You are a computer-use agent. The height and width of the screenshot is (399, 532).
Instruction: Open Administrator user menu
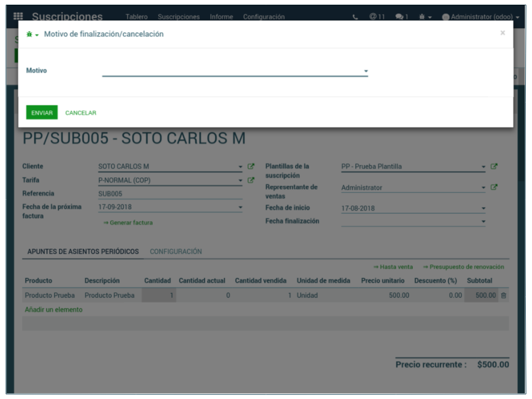click(481, 17)
